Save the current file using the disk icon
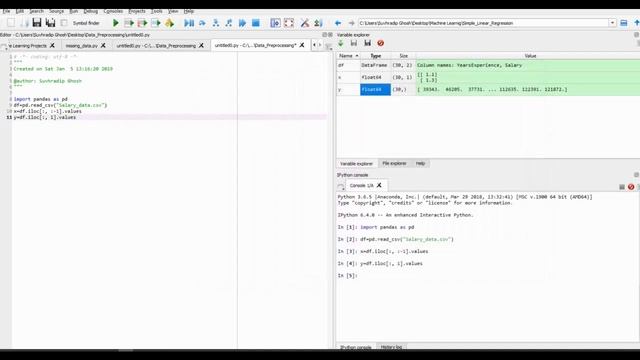The image size is (640, 360). [37, 23]
